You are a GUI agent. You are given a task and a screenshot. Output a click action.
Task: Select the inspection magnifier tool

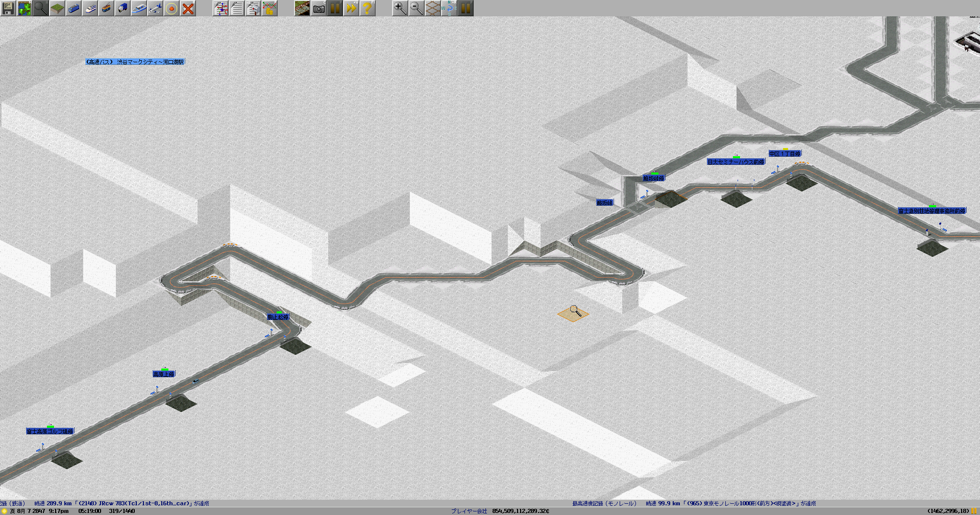(41, 8)
